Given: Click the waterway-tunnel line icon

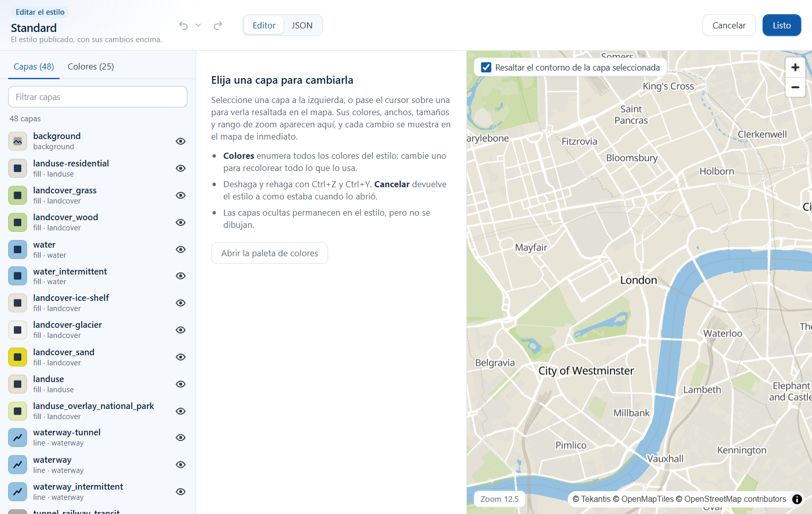Looking at the screenshot, I should click(18, 437).
